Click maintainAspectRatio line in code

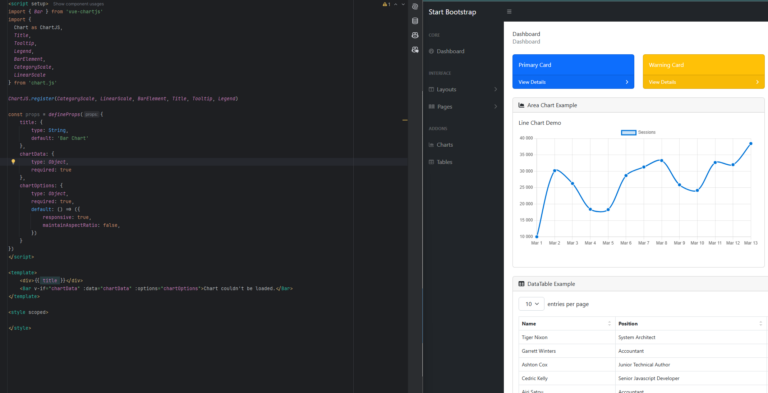tap(81, 225)
